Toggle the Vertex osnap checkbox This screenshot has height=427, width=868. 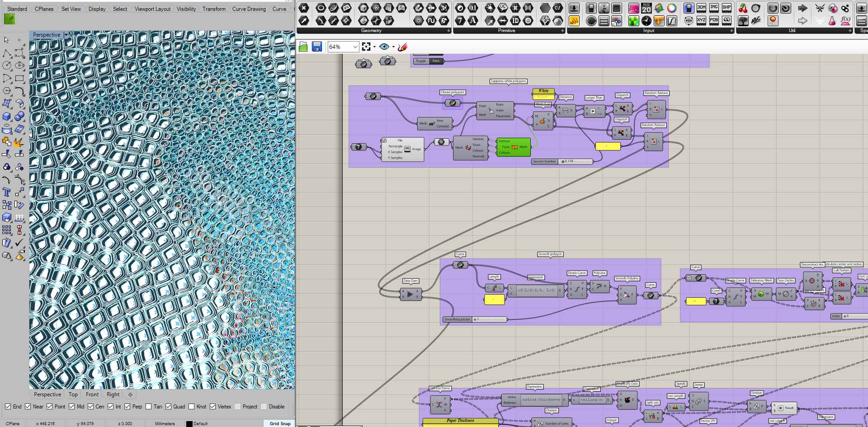tap(212, 407)
